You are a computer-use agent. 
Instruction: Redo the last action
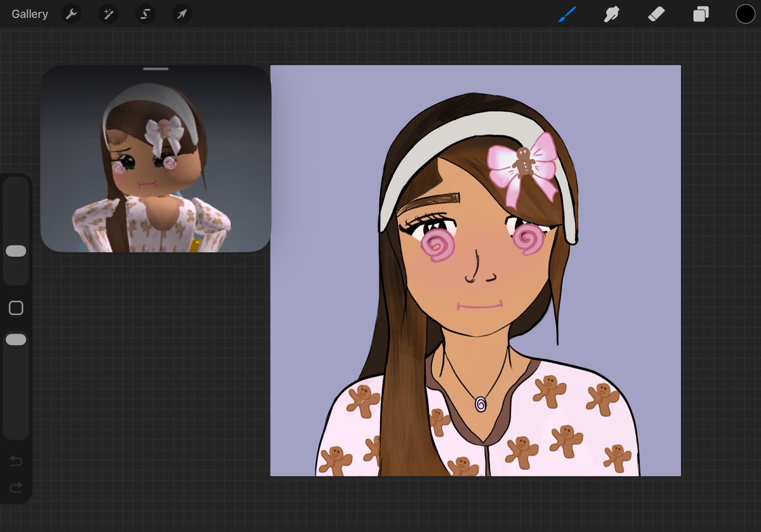point(16,487)
